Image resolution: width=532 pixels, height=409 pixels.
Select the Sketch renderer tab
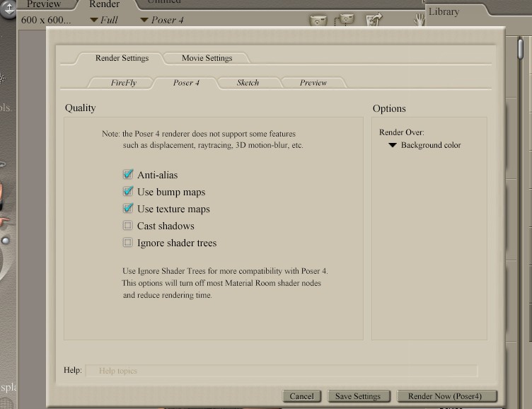(x=248, y=83)
